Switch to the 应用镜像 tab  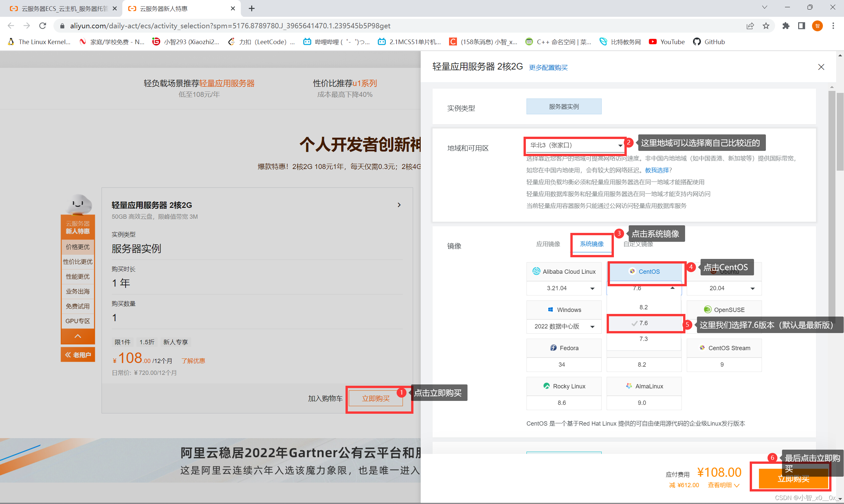548,244
